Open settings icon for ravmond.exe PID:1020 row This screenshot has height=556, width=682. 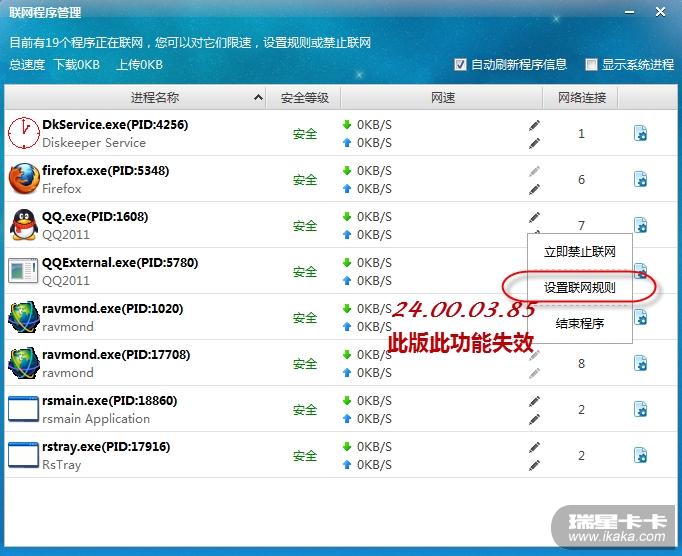(640, 318)
